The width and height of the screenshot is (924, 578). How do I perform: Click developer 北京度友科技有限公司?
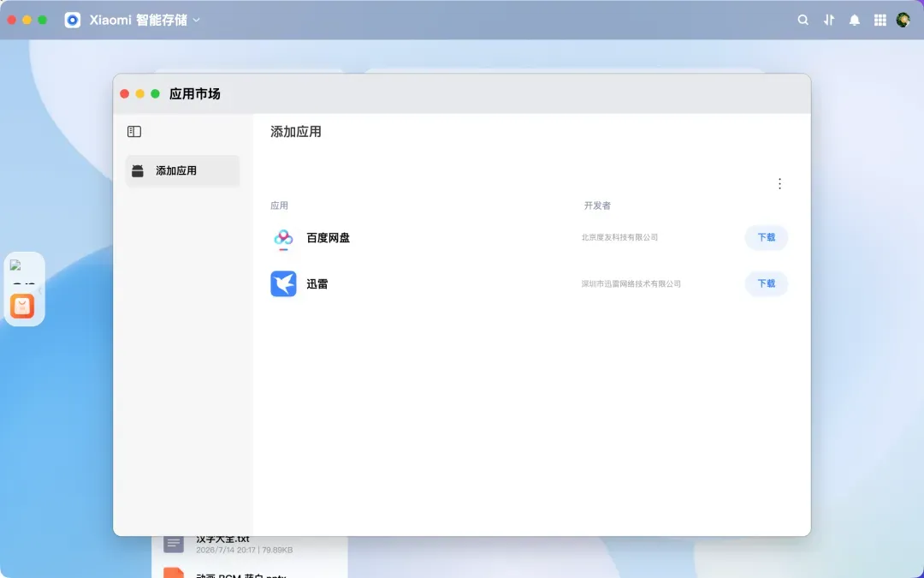(x=619, y=238)
